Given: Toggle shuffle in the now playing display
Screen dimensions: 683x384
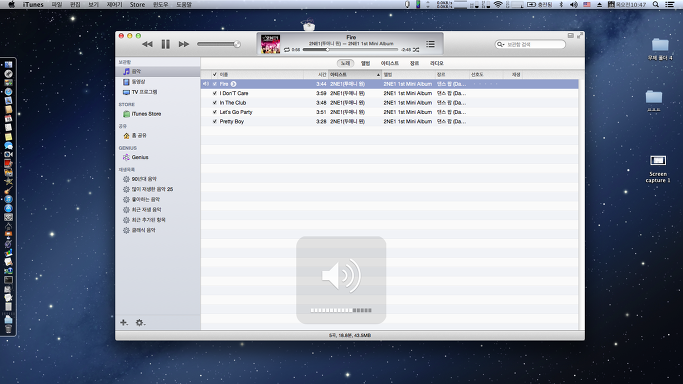Looking at the screenshot, I should coord(416,50).
